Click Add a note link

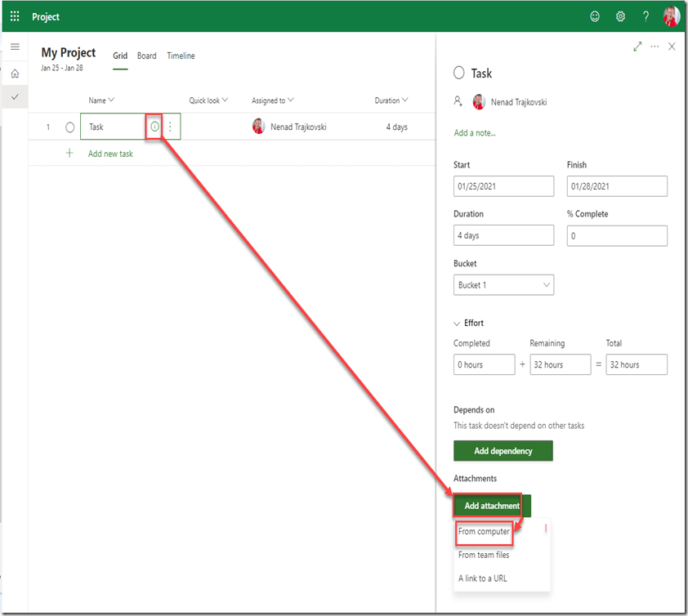(475, 132)
